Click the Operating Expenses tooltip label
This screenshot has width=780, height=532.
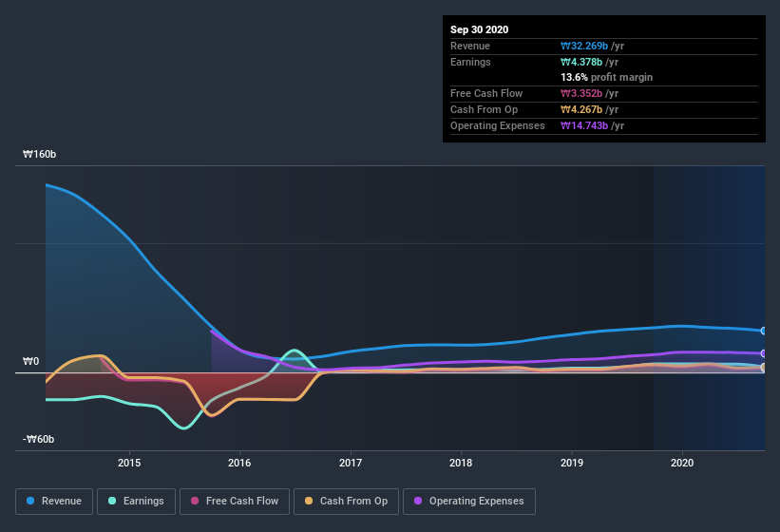pyautogui.click(x=498, y=125)
